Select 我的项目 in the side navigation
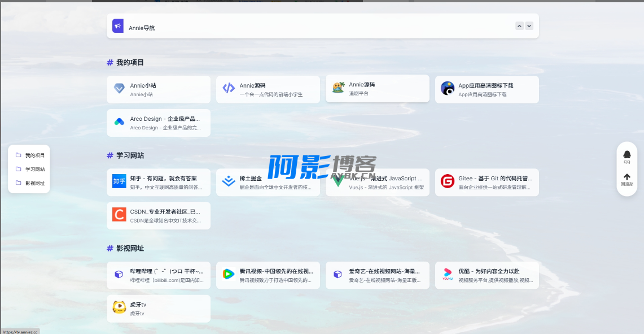 (x=30, y=155)
